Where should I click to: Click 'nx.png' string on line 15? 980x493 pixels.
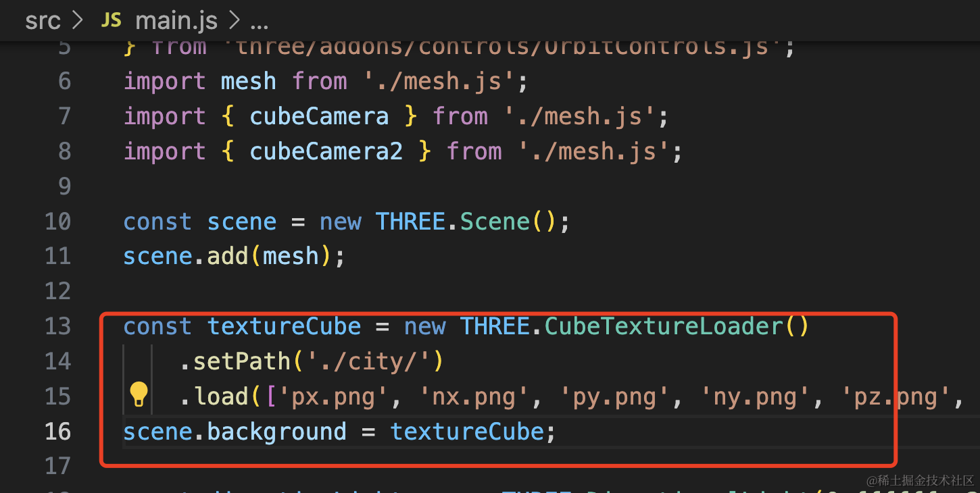(x=473, y=396)
